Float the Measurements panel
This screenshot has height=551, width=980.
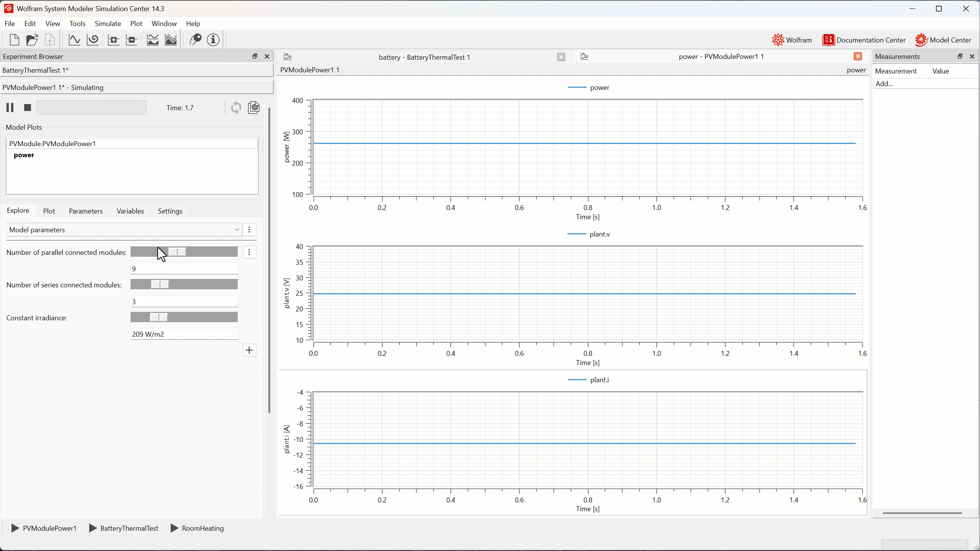click(960, 56)
